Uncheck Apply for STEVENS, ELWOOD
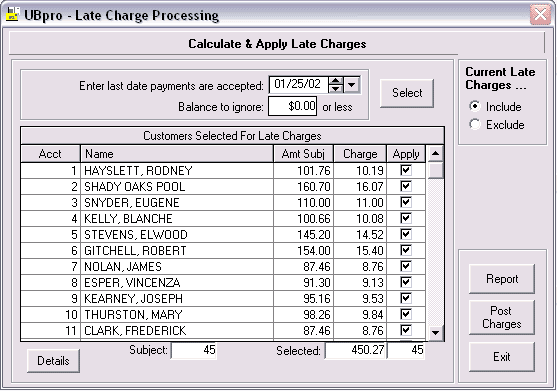557x391 pixels. (406, 234)
